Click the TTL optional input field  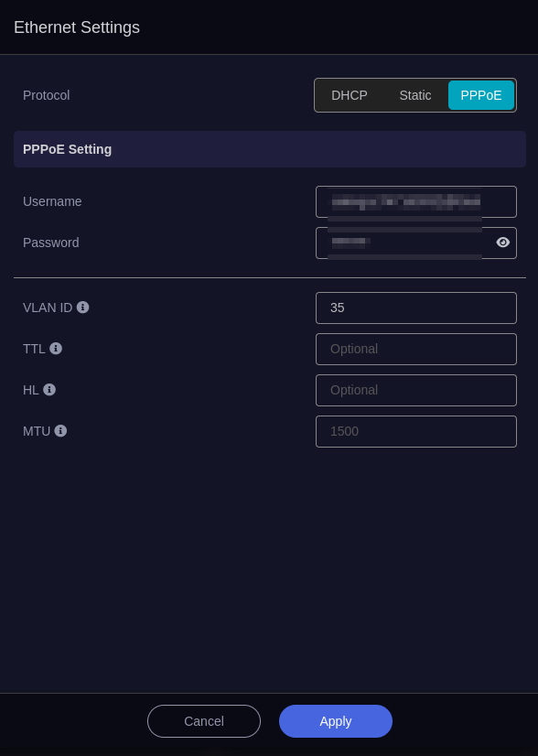point(416,349)
